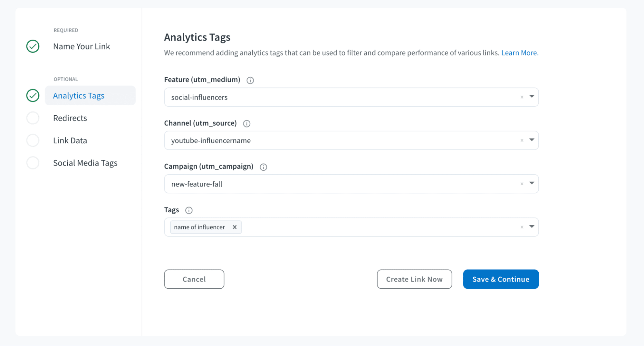This screenshot has height=346, width=644.
Task: Open the info tooltip beside Tags
Action: pyautogui.click(x=189, y=210)
